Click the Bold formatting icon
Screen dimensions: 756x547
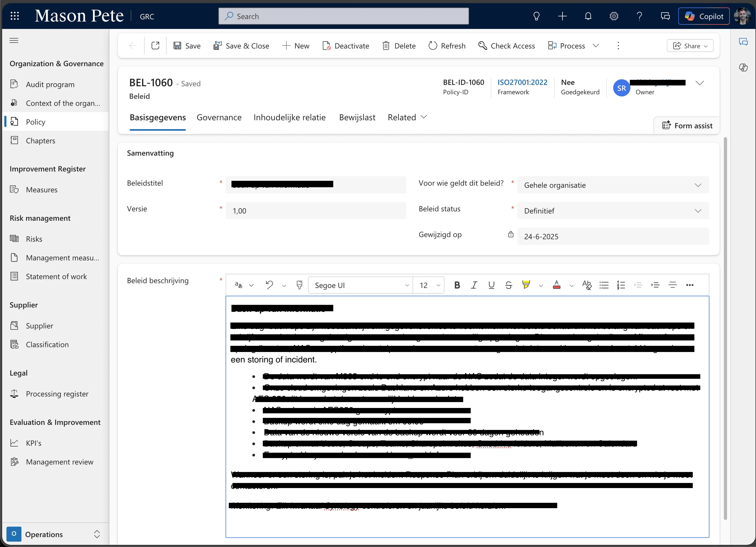[457, 285]
